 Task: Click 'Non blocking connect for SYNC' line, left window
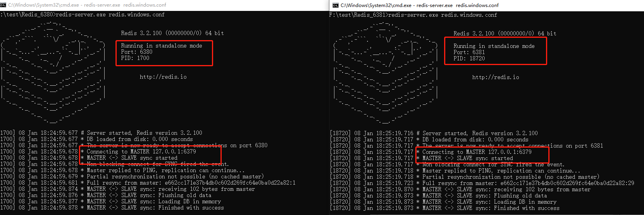point(114,164)
